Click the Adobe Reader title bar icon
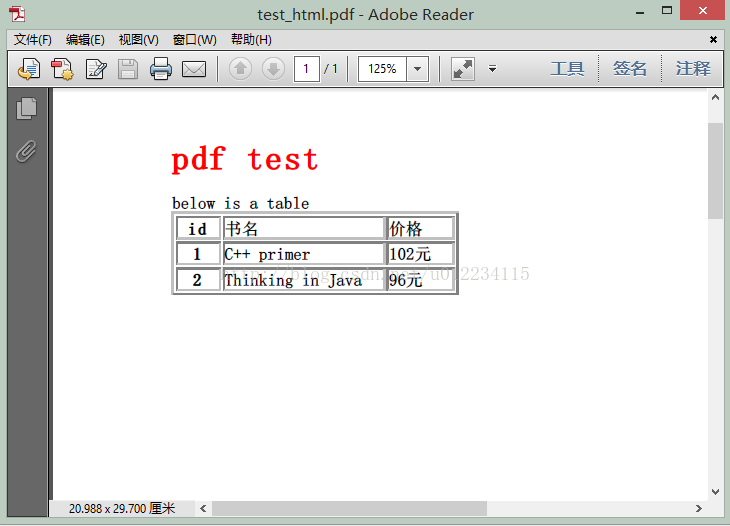 click(17, 14)
